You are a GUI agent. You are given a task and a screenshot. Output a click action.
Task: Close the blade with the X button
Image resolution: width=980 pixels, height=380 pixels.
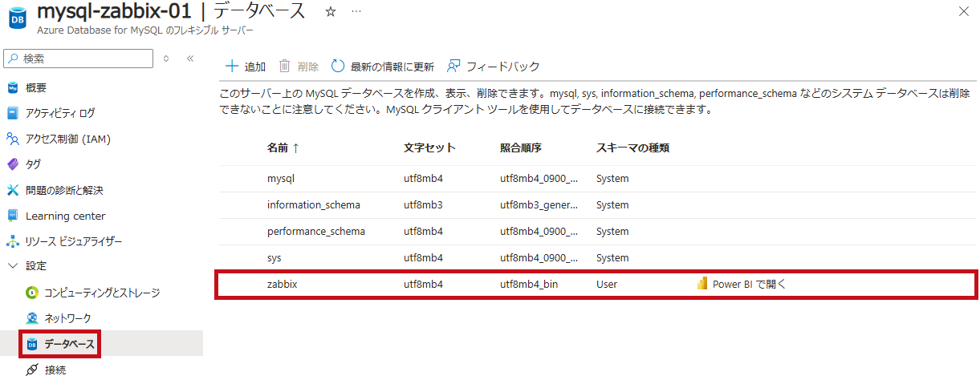pyautogui.click(x=962, y=11)
